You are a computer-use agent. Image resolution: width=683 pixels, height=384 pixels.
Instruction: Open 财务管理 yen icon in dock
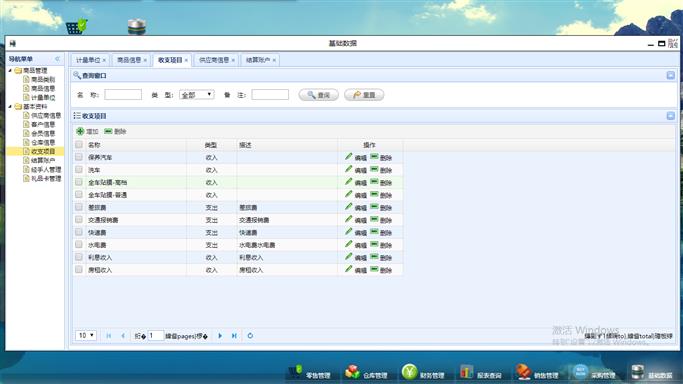point(409,372)
